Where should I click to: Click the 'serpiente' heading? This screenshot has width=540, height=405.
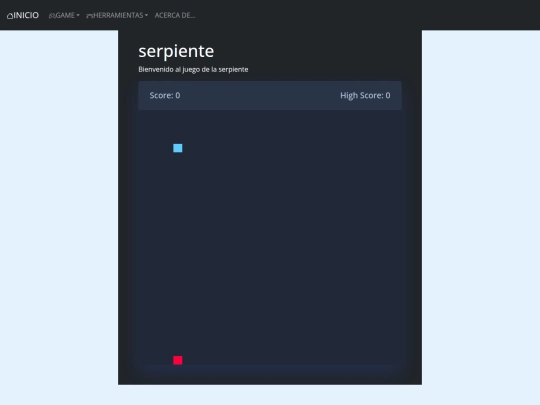click(176, 51)
